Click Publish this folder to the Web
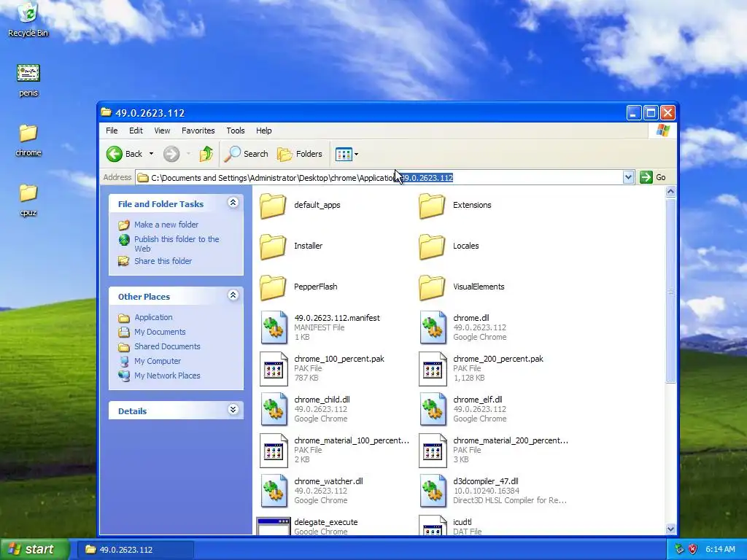This screenshot has height=560, width=747. click(x=177, y=244)
